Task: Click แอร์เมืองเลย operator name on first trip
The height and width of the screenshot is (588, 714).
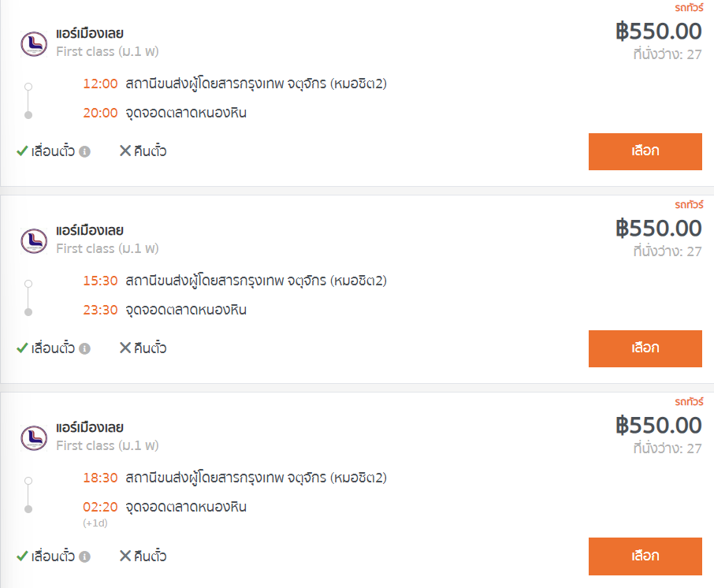Action: coord(90,34)
